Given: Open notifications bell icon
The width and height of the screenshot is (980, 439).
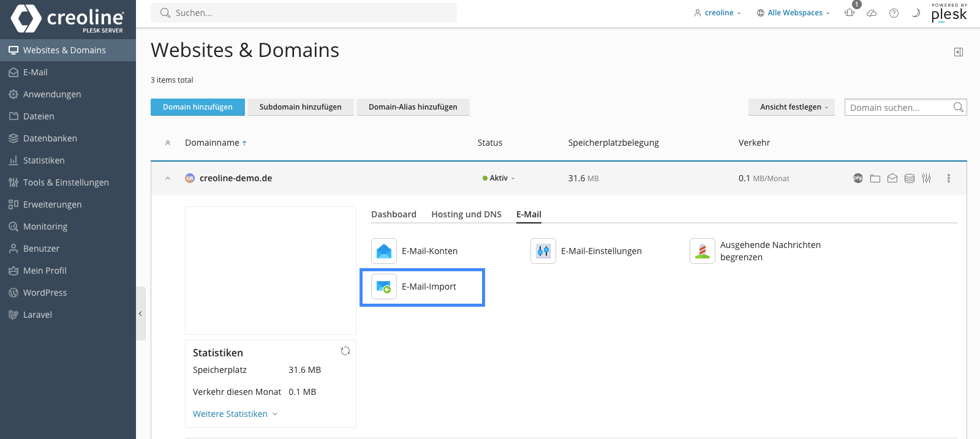Looking at the screenshot, I should click(x=850, y=13).
